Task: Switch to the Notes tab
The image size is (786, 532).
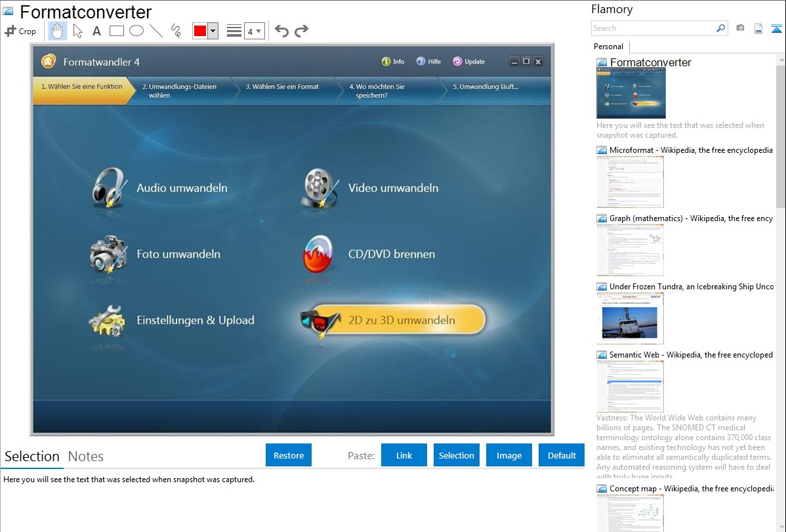Action: pos(86,457)
